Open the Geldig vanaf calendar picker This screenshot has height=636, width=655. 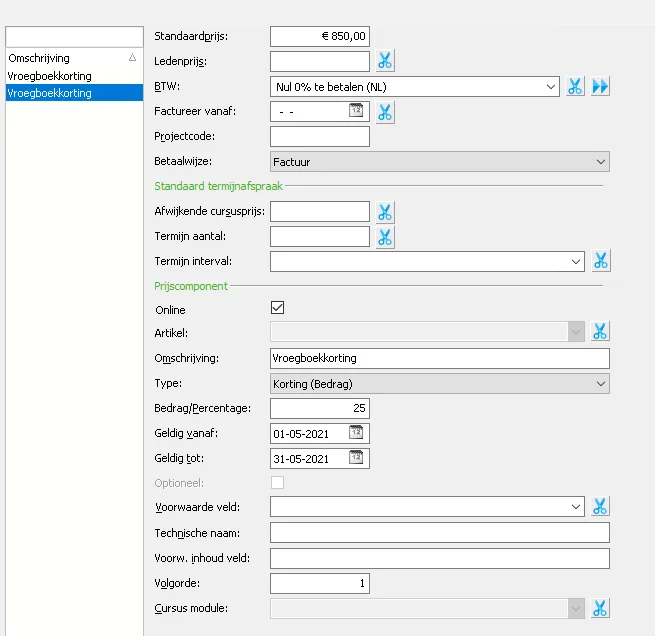[356, 432]
